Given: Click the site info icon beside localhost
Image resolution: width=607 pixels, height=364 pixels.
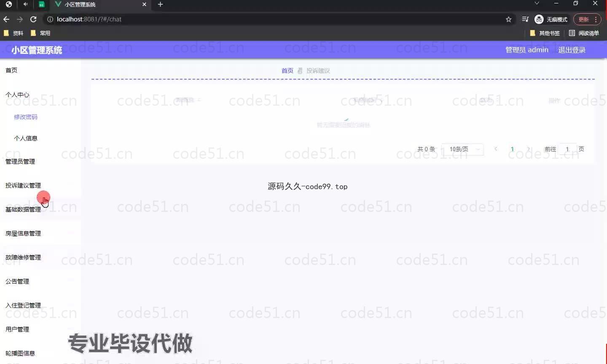Looking at the screenshot, I should 50,19.
